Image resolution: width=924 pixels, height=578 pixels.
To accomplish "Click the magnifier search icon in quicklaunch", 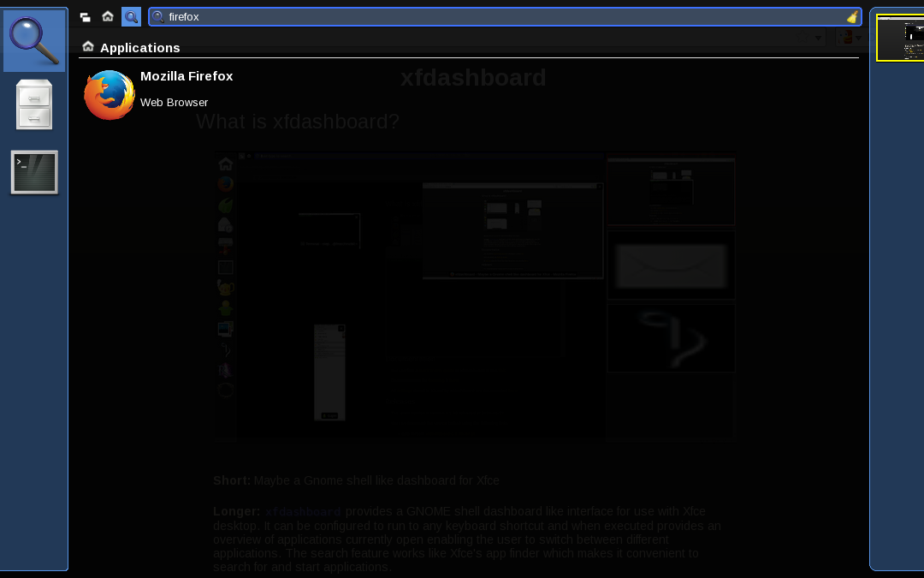I will pyautogui.click(x=34, y=41).
